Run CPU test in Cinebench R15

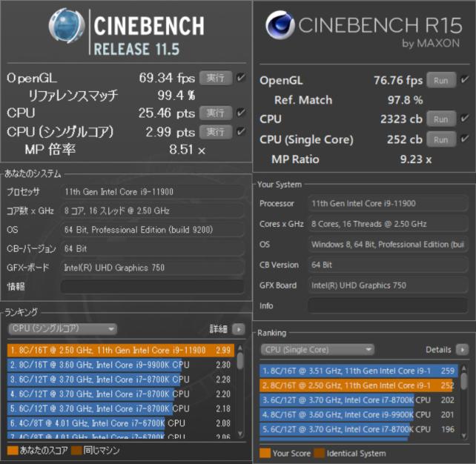(441, 119)
